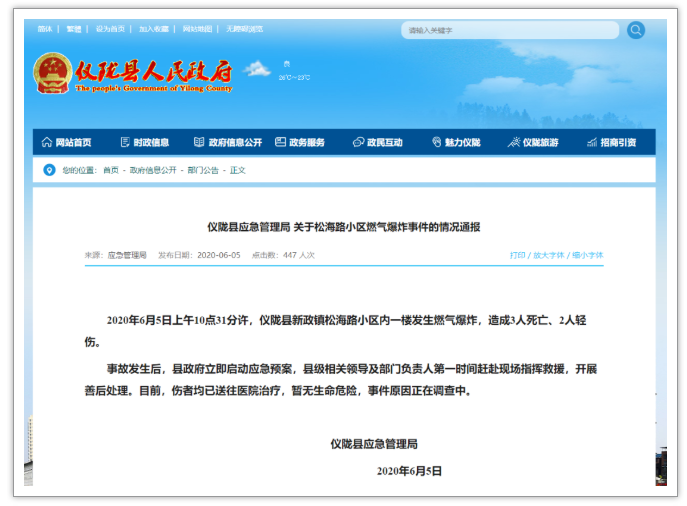Open the 政府信息公开 menu item
Viewport: 687px width, 506px height.
pyautogui.click(x=235, y=142)
